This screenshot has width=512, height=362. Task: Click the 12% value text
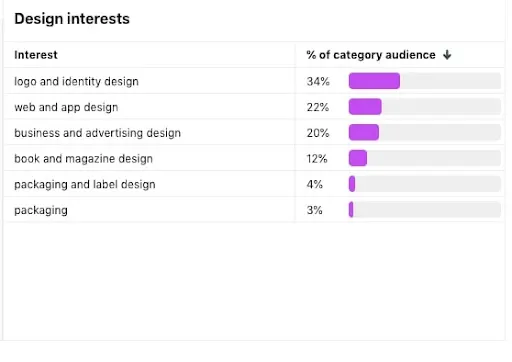coord(317,159)
